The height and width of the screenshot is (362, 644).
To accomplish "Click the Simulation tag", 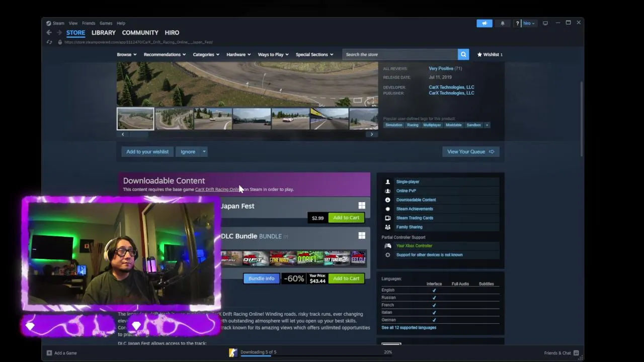I will pos(394,125).
